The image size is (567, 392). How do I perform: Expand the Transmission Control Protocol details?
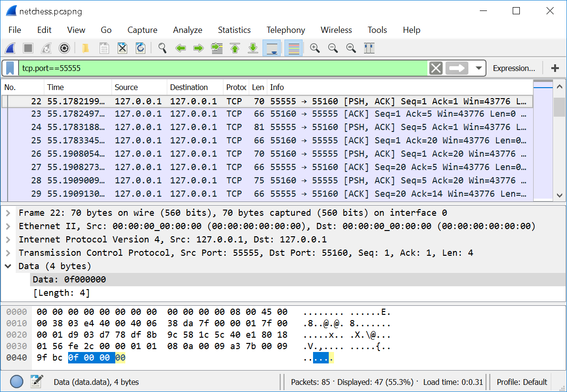pyautogui.click(x=8, y=253)
